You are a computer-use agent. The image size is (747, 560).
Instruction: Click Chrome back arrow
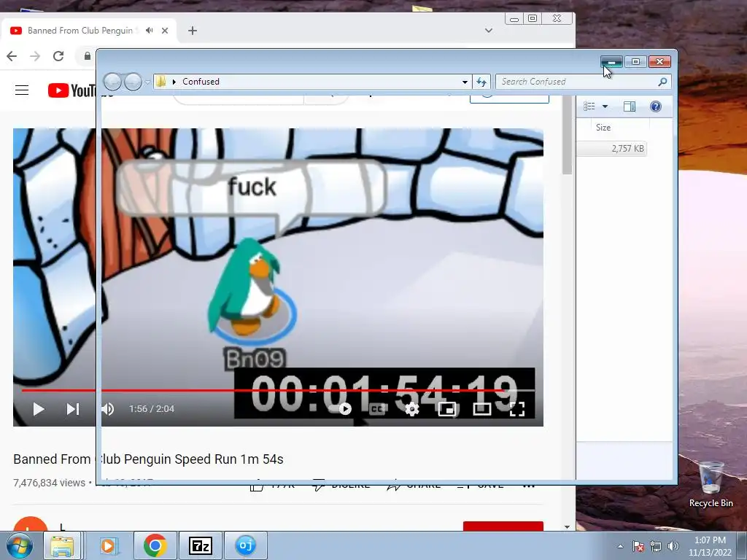[12, 56]
